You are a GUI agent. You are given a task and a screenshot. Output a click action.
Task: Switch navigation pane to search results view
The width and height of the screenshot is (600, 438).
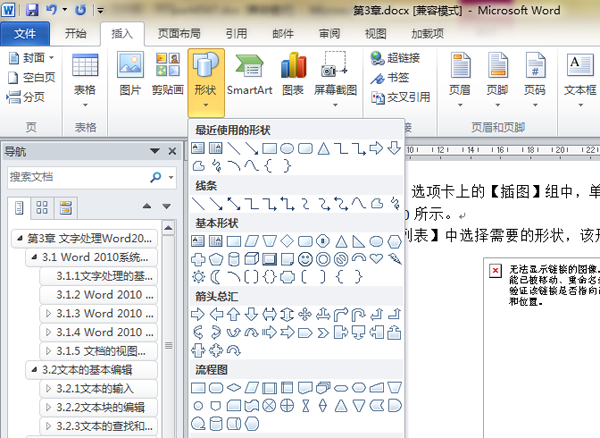click(x=65, y=208)
